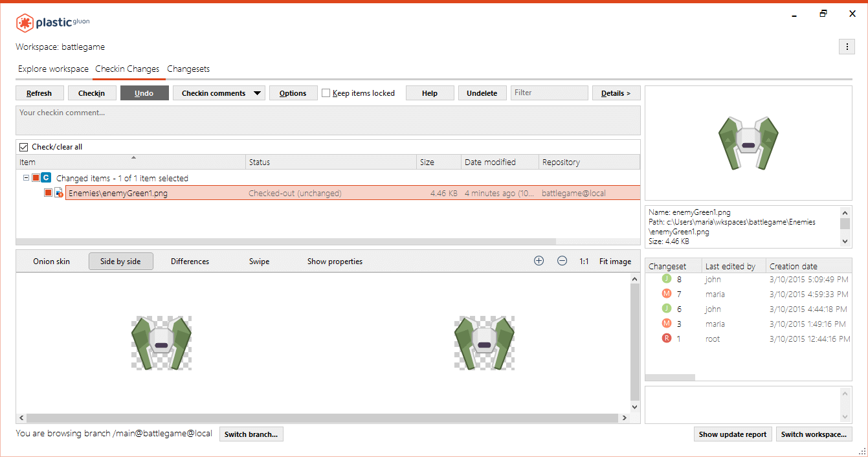Select the Swipe comparison mode
The width and height of the screenshot is (868, 457).
(x=260, y=262)
